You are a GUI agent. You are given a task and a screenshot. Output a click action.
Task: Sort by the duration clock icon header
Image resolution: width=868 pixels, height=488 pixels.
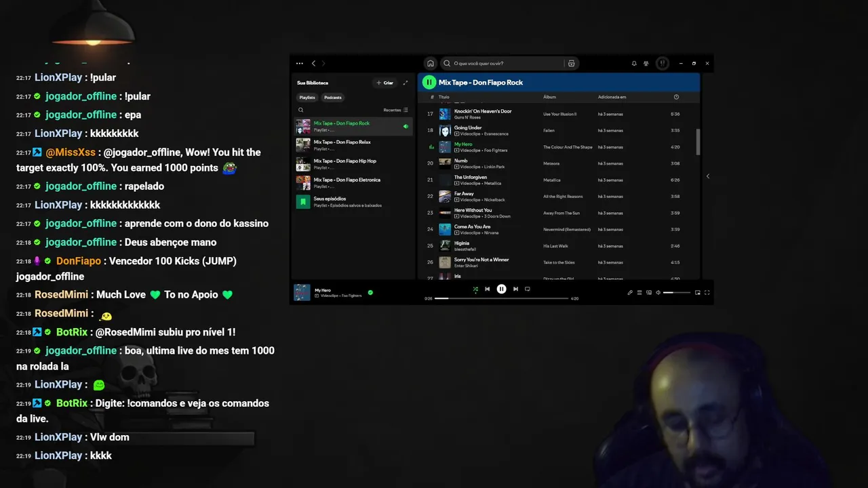676,97
